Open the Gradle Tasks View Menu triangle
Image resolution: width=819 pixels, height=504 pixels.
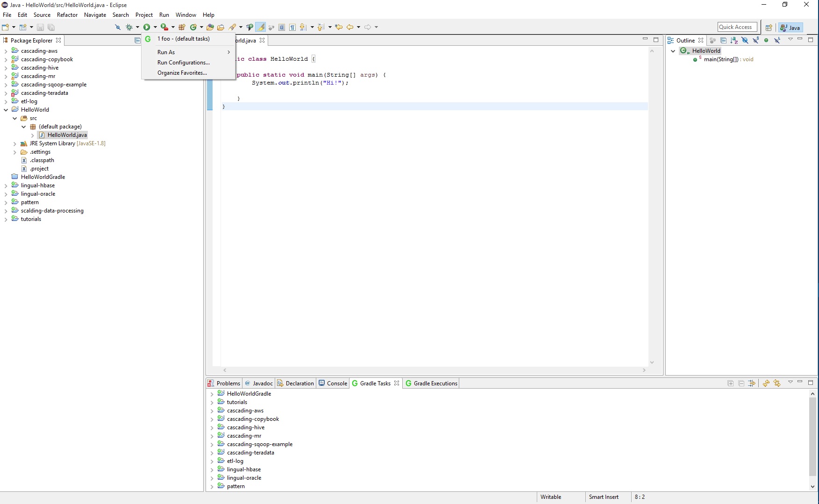click(x=791, y=382)
